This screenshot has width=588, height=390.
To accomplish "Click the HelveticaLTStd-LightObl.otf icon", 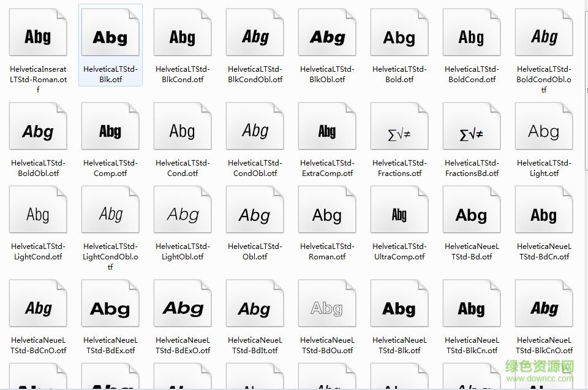I will click(183, 210).
